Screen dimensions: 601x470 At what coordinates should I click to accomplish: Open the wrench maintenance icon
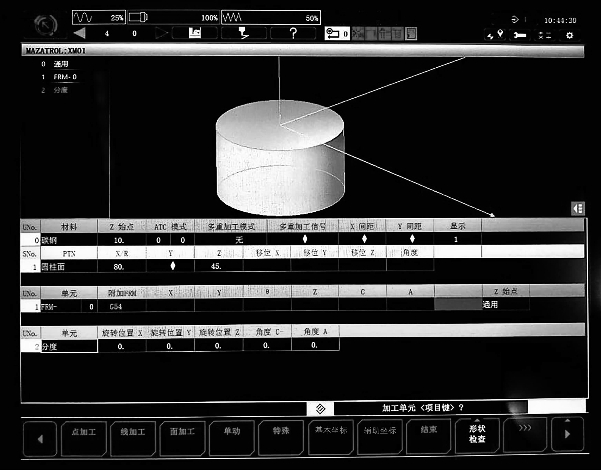tap(520, 35)
